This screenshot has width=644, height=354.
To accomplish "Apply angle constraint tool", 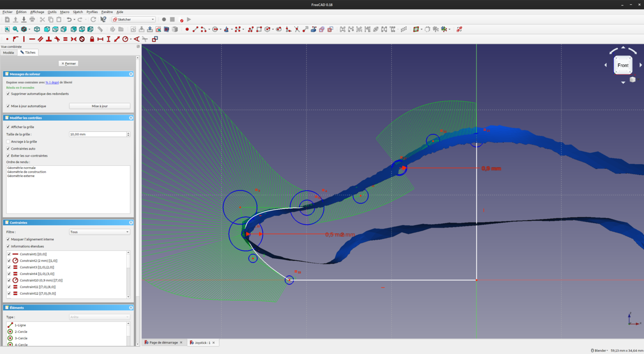I will [136, 39].
